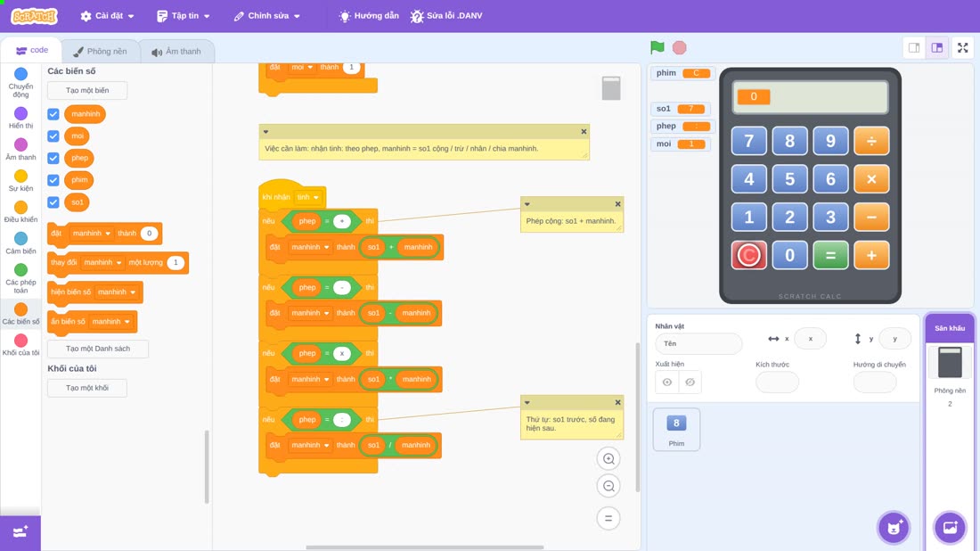Click the Scratch logo
Viewport: 980px width, 551px height.
[x=35, y=16]
